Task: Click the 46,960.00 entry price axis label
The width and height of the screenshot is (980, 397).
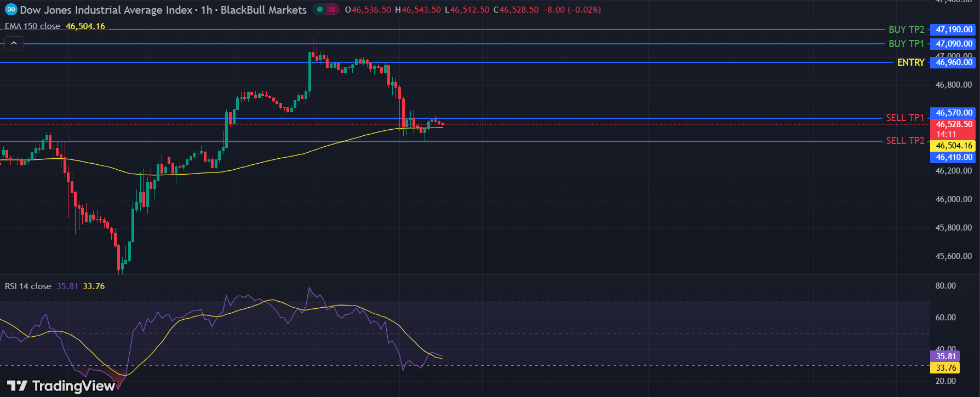Action: (x=954, y=62)
